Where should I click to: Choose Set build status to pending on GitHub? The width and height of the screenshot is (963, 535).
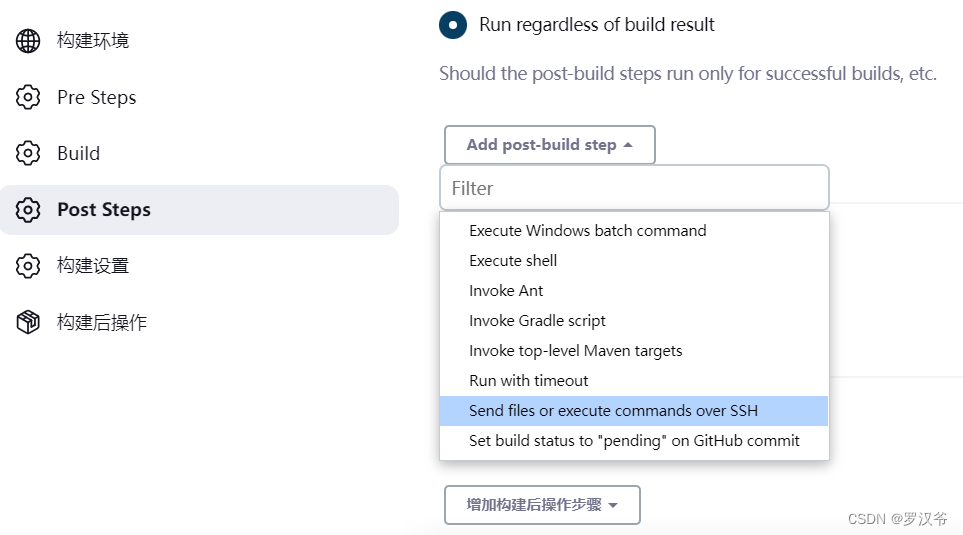634,440
